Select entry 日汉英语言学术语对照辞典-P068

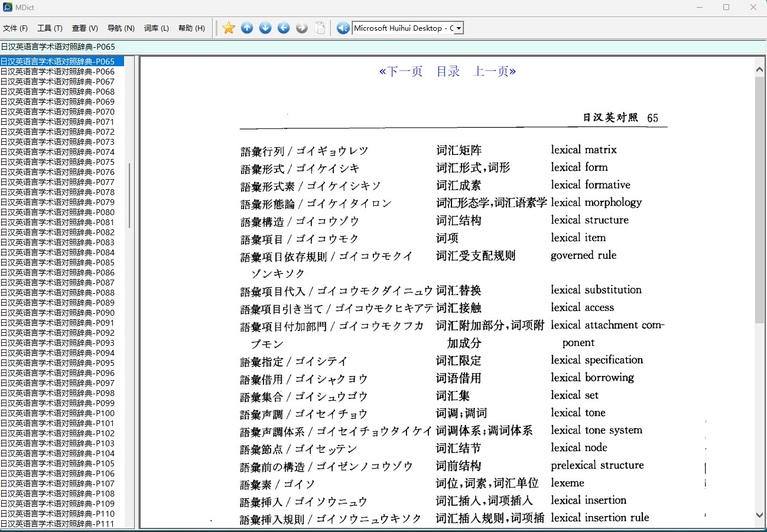coord(61,92)
